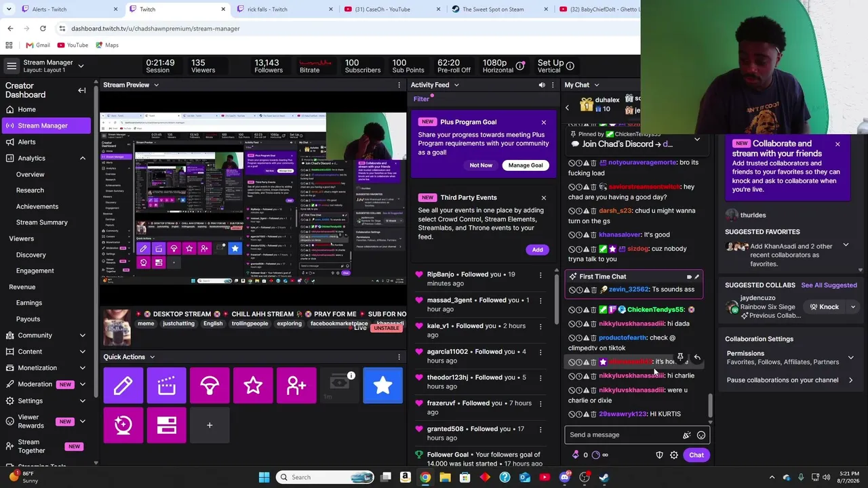Click the emote picker smiley in chat
The image size is (868, 488).
click(701, 435)
